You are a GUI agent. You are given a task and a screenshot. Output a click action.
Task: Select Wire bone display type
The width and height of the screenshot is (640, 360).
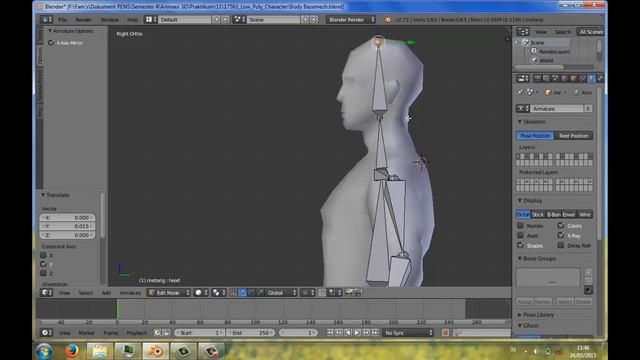point(585,214)
